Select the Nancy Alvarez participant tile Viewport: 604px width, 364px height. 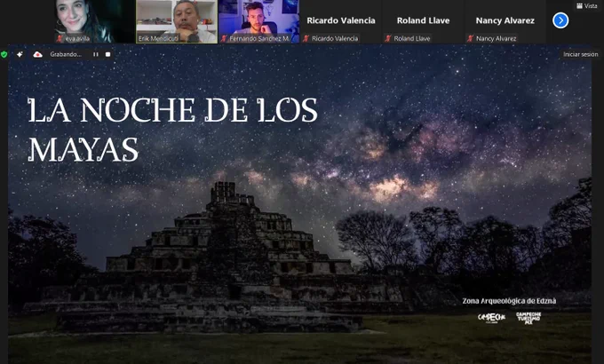[x=505, y=21]
